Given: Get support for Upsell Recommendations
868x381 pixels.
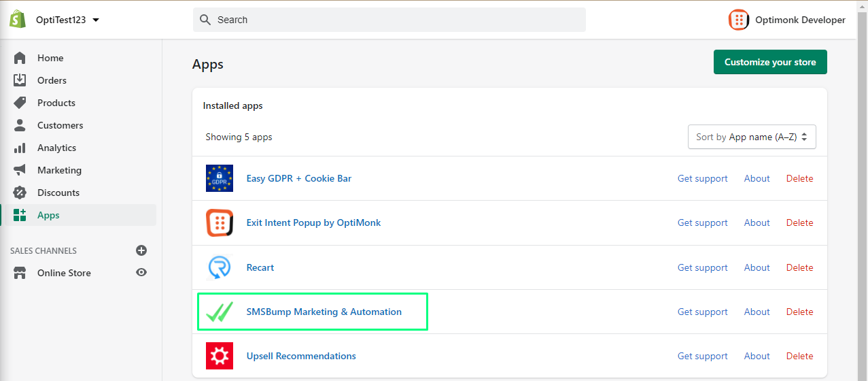Looking at the screenshot, I should (702, 356).
